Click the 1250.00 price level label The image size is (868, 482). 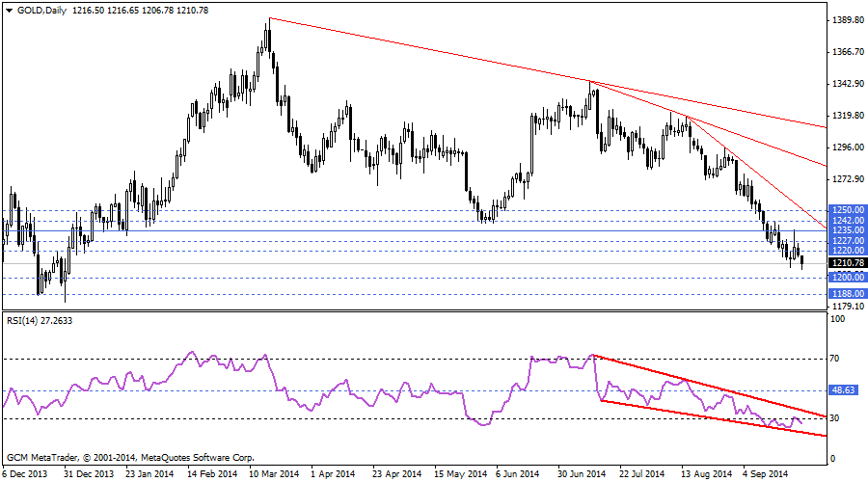846,209
